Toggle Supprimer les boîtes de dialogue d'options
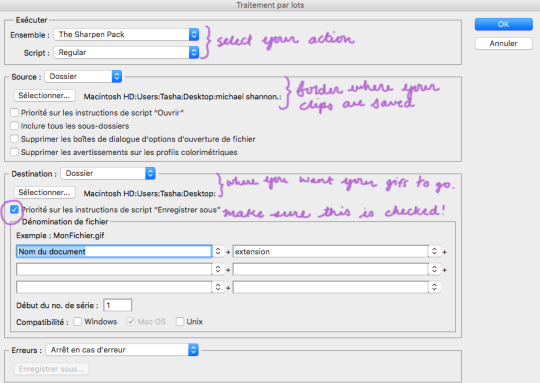 (x=14, y=139)
